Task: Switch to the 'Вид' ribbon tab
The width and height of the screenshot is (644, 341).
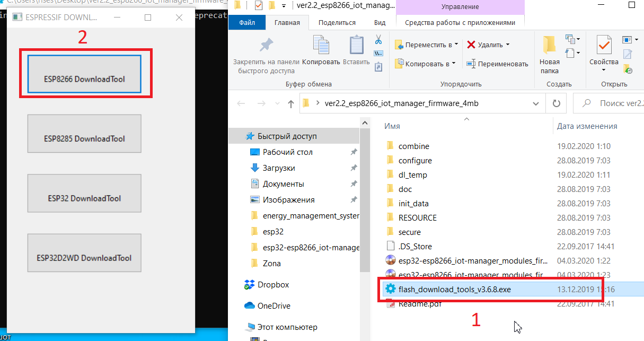Action: pos(380,23)
